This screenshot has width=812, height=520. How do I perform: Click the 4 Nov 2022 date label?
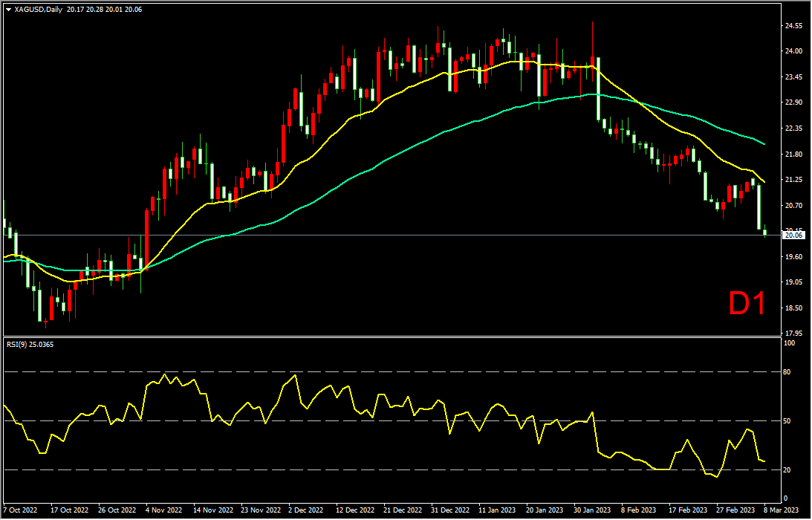(163, 510)
